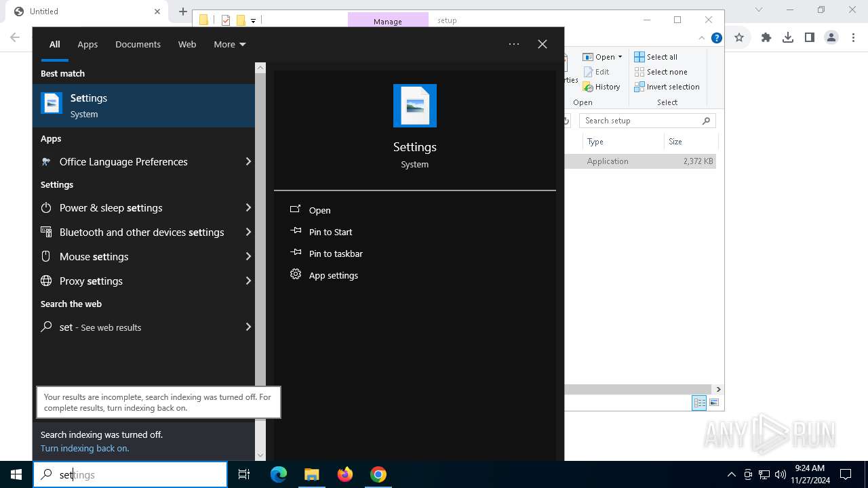The height and width of the screenshot is (488, 868).
Task: Click the taskbar search input box
Action: [130, 474]
